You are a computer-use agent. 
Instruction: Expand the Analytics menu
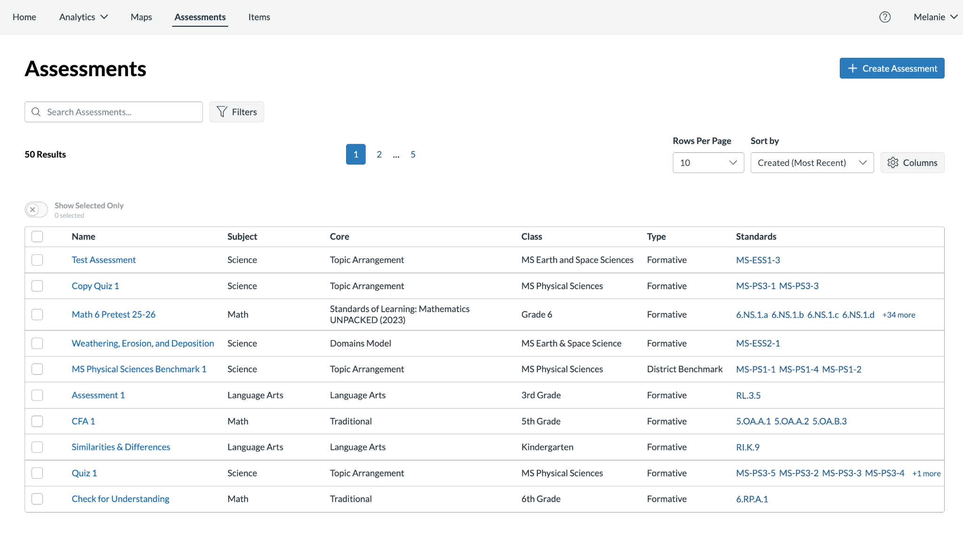click(x=83, y=17)
